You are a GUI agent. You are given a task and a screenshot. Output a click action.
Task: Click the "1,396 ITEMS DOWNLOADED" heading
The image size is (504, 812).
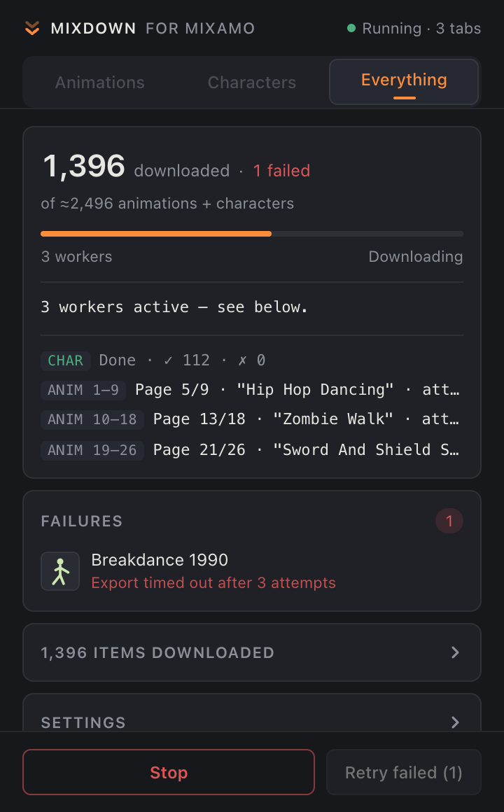tap(157, 652)
